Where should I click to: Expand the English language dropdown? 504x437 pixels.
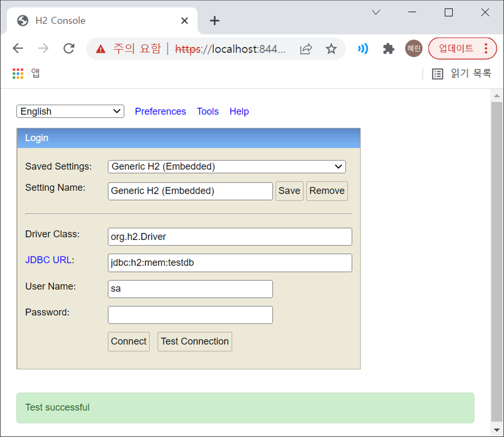pos(70,111)
